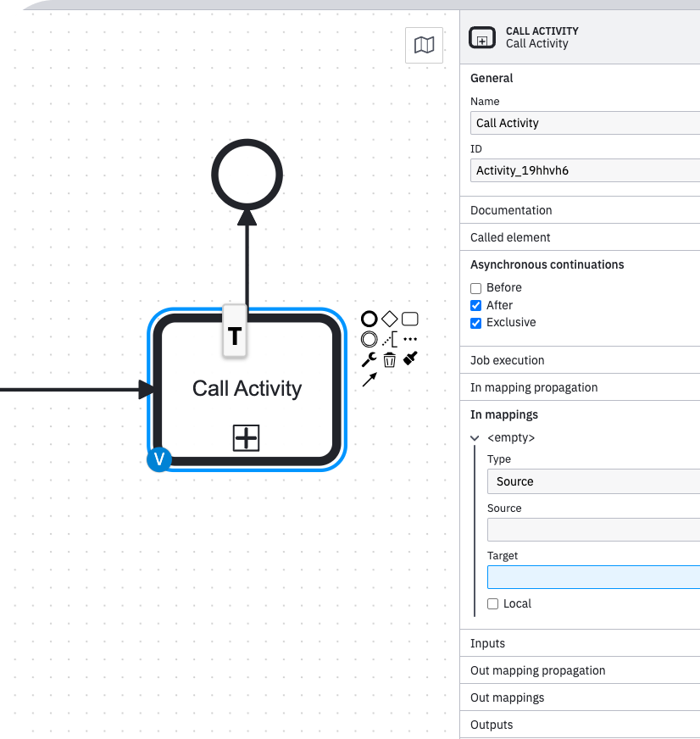Append an end event from the context pad
700x739 pixels.
coord(369,319)
